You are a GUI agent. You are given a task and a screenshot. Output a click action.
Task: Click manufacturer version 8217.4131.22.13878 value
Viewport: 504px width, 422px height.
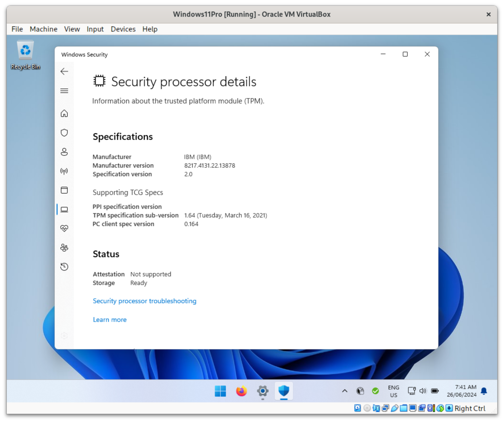(x=210, y=166)
